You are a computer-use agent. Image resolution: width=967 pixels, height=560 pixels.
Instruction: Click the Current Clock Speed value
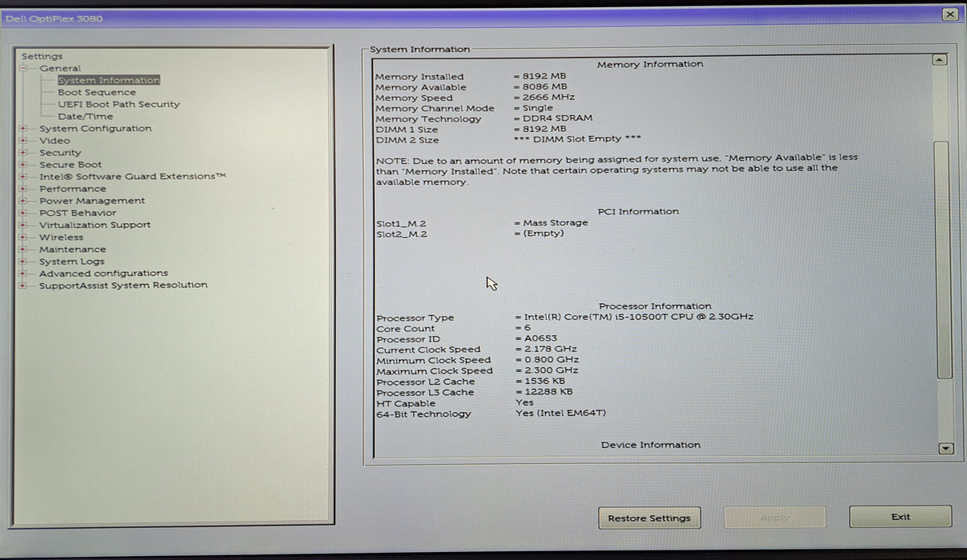click(x=551, y=349)
